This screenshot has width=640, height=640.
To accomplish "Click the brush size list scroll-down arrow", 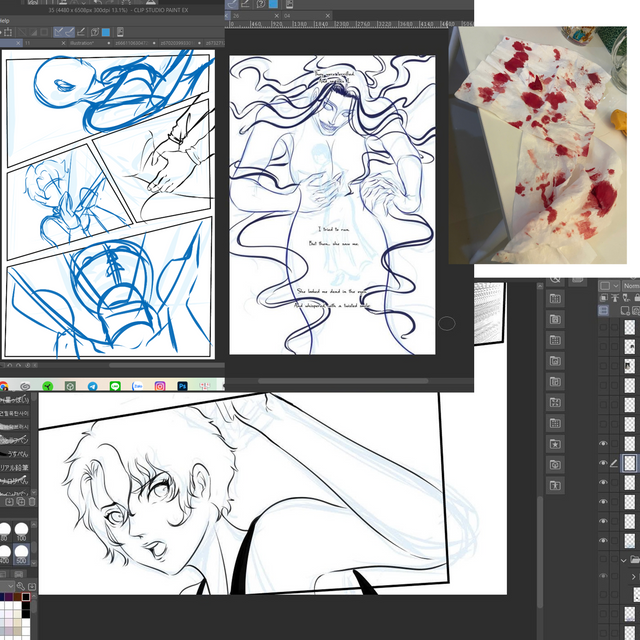I will (34, 563).
